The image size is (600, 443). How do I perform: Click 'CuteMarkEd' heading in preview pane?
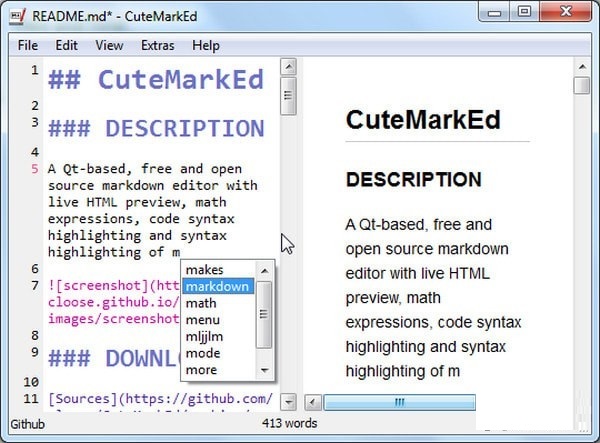423,120
